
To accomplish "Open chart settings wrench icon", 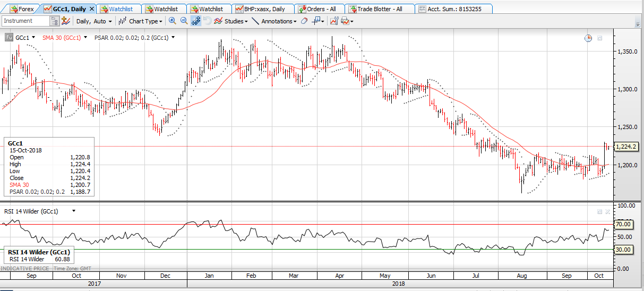I will pos(334,21).
